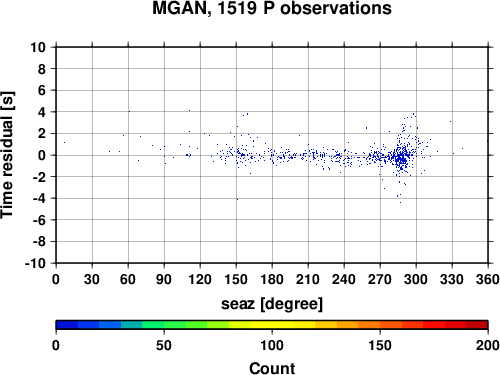Click the 'seaz [degree]' x-axis label
500x375 pixels.
pos(272,304)
